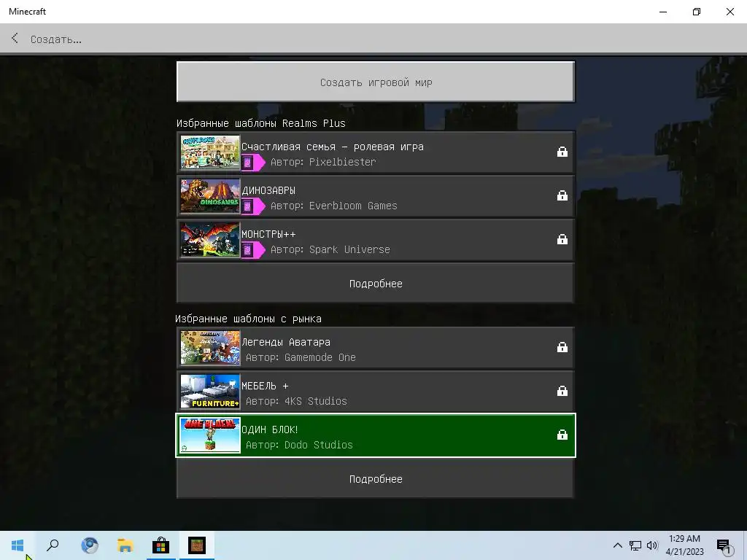The width and height of the screenshot is (747, 560).
Task: Open the Furniture+ thumbnail image
Action: (x=209, y=392)
